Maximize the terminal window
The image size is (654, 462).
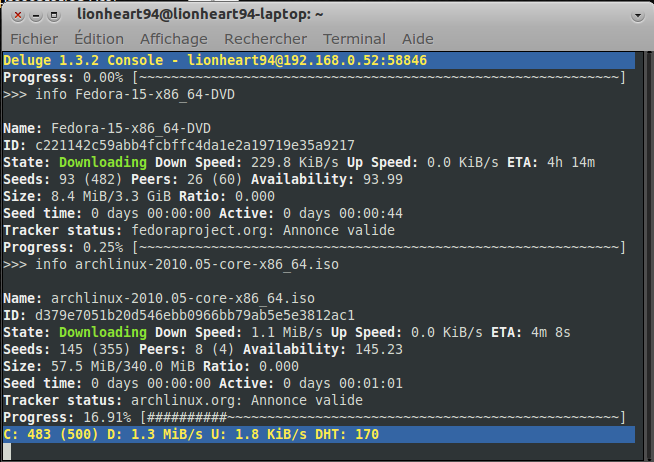click(54, 15)
